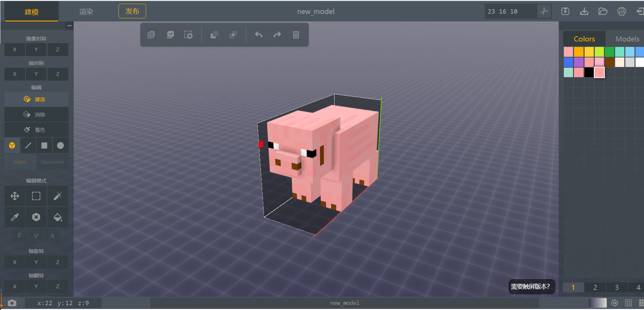Click the 发布 publish button

coord(132,11)
